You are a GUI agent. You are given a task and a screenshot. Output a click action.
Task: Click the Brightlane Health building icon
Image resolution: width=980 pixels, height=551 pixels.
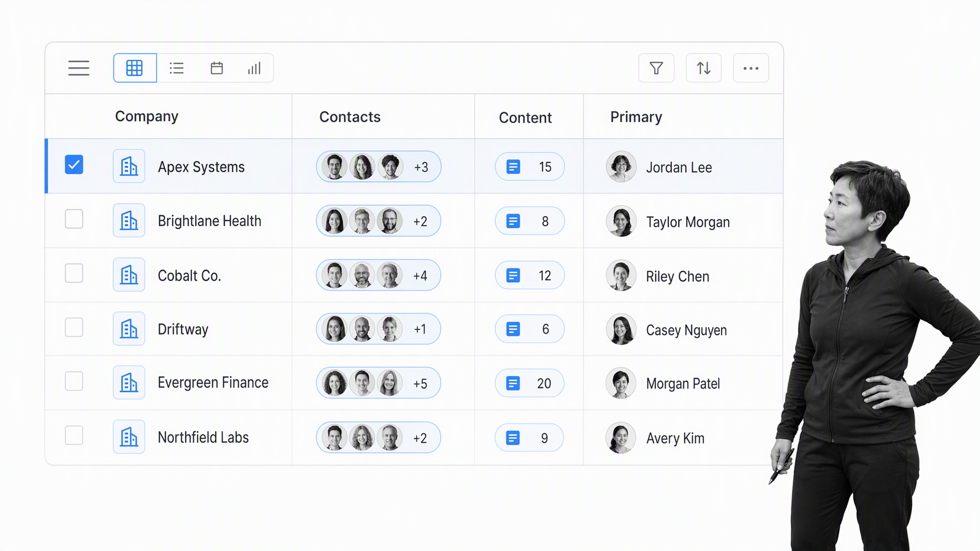tap(129, 221)
